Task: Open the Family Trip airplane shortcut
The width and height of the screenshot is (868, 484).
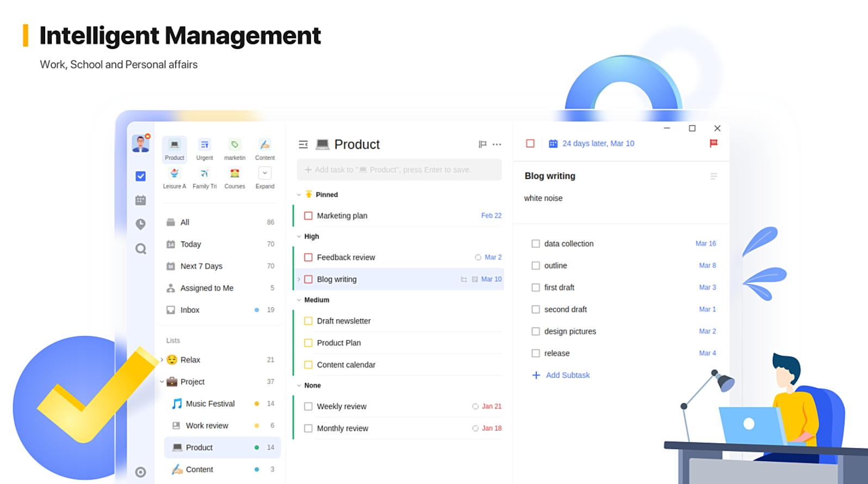Action: (204, 173)
